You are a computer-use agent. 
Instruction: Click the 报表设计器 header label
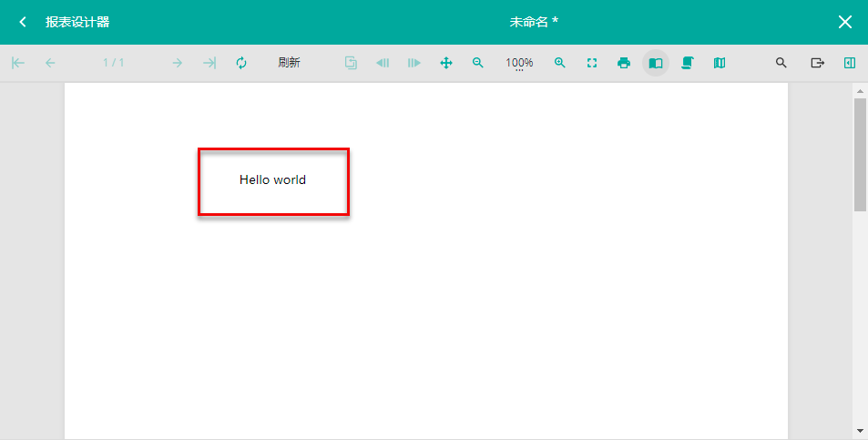pos(77,22)
